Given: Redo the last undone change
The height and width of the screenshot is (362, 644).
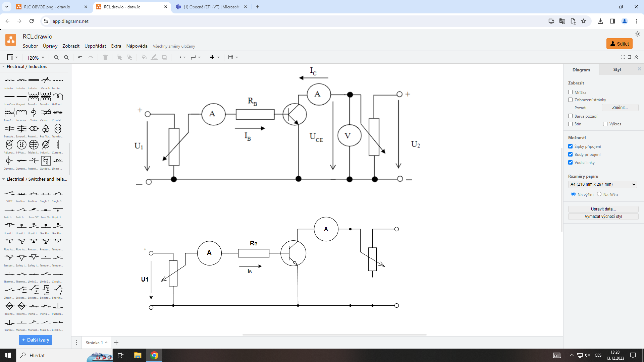Looking at the screenshot, I should [x=91, y=57].
